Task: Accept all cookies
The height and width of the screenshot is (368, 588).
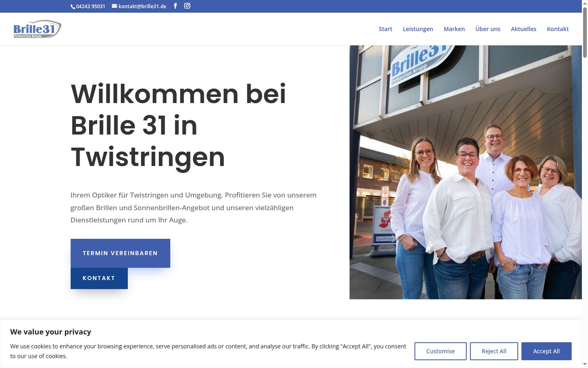Action: (x=546, y=351)
